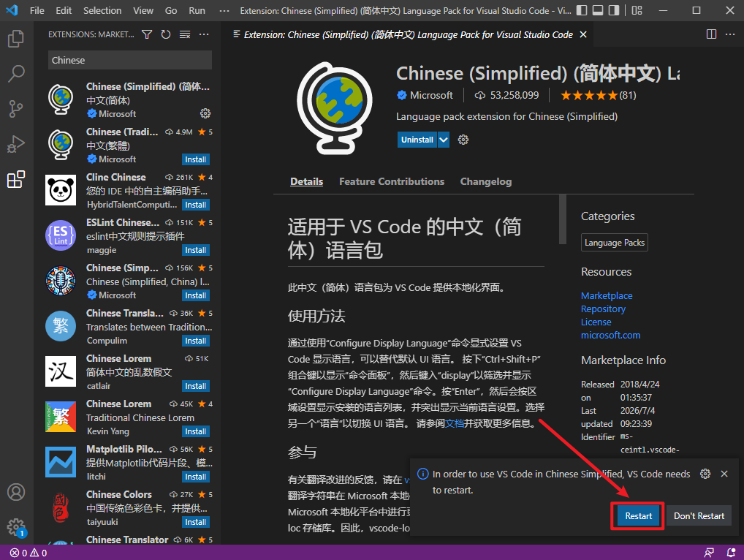Open notification settings gear
Screen dimensions: 744x560
pos(705,474)
